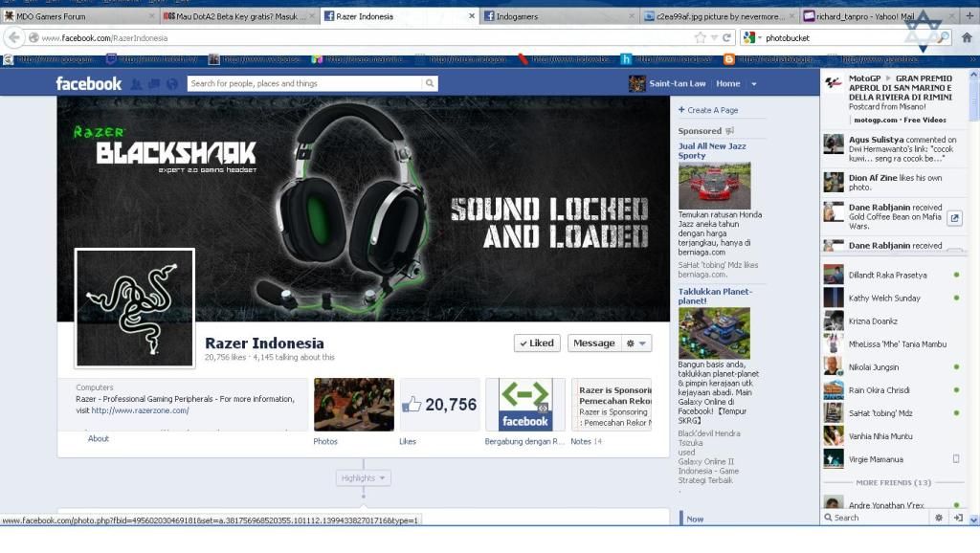The image size is (980, 553).
Task: Open the friend requests icon
Action: [x=136, y=84]
